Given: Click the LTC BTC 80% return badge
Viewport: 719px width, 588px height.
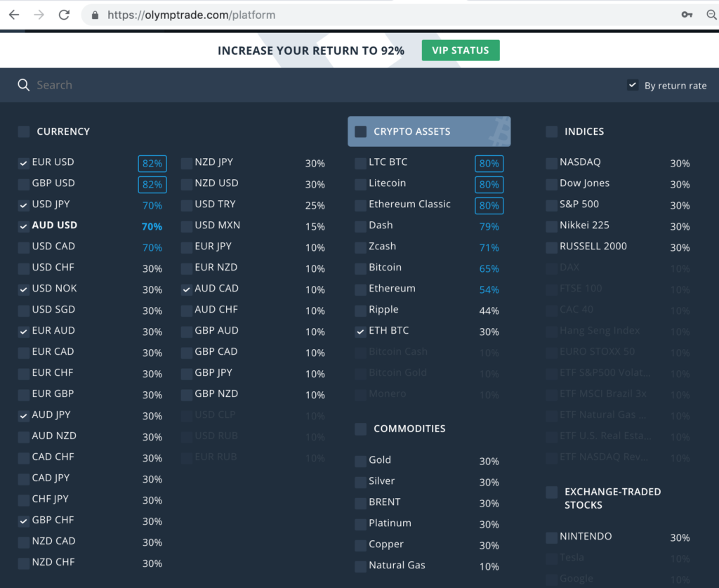Looking at the screenshot, I should [489, 163].
